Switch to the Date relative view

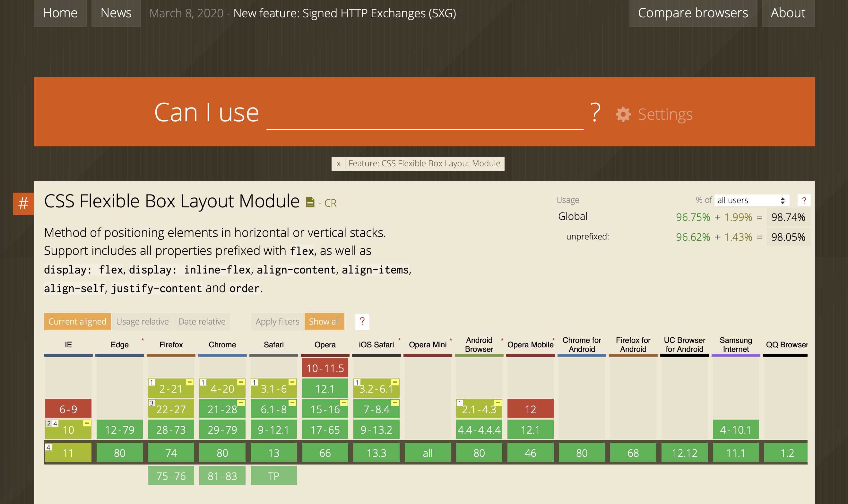pos(202,321)
